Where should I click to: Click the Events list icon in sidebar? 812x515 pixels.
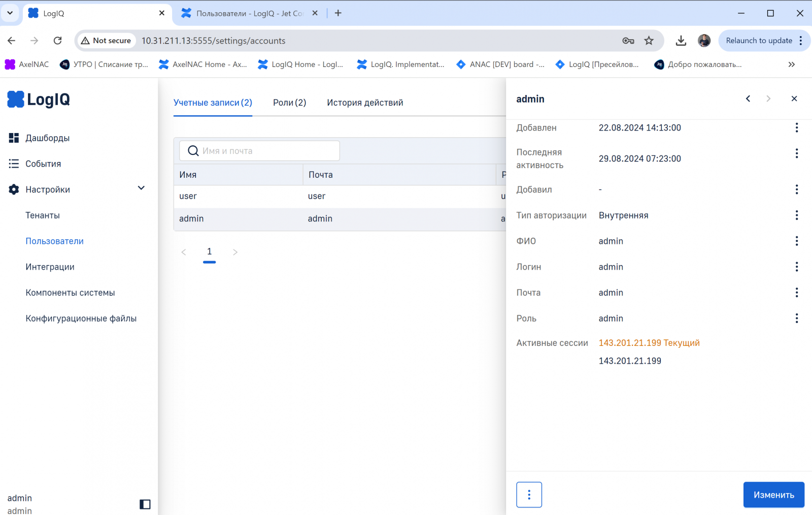point(14,164)
